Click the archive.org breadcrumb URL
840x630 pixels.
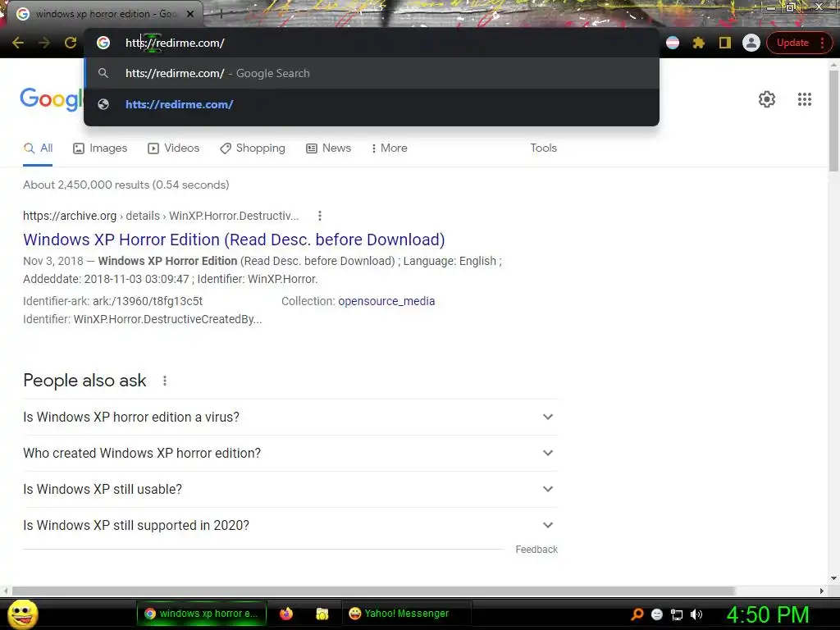[x=161, y=216]
